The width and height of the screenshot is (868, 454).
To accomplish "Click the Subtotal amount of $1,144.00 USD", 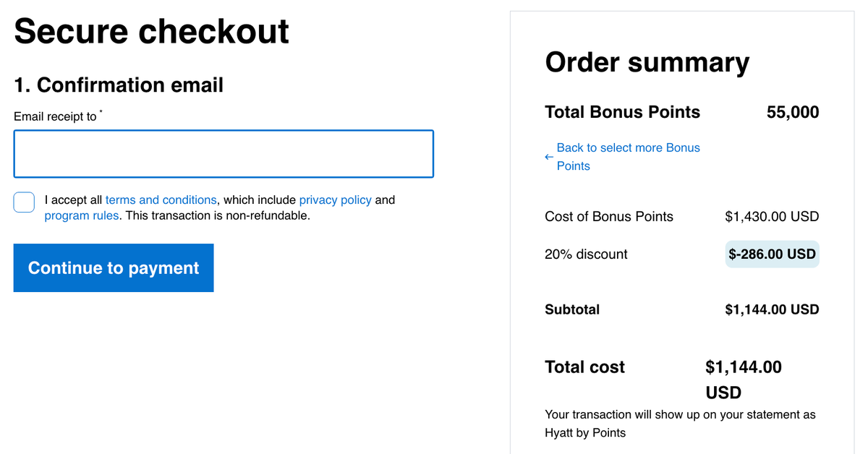I will coord(772,309).
